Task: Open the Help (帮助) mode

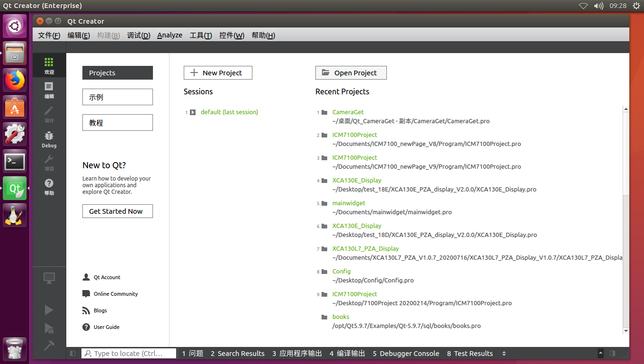Action: coord(49,187)
